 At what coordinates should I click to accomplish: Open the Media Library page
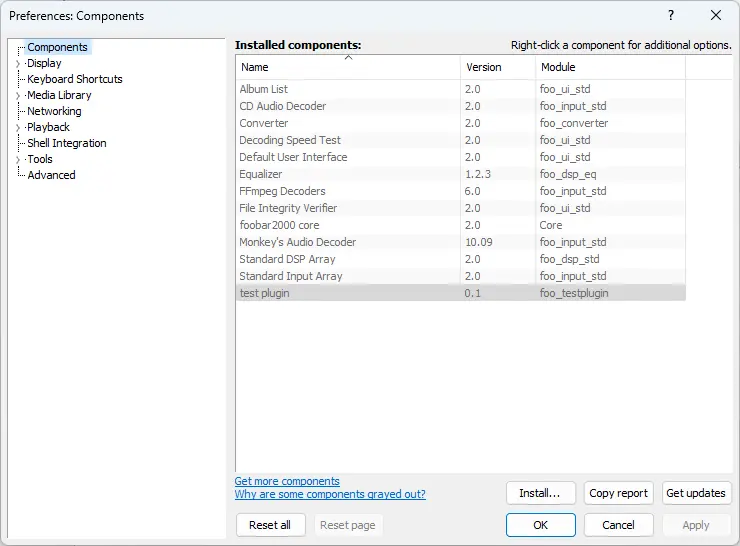[59, 95]
